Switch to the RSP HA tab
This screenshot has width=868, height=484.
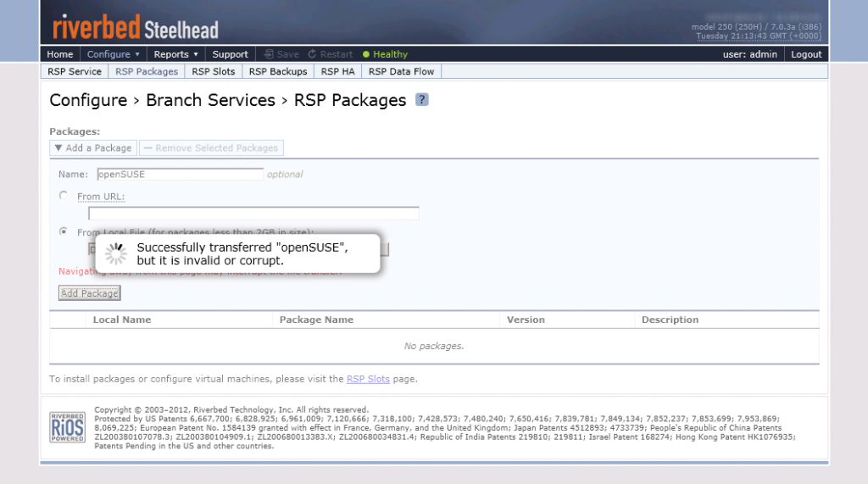point(337,71)
